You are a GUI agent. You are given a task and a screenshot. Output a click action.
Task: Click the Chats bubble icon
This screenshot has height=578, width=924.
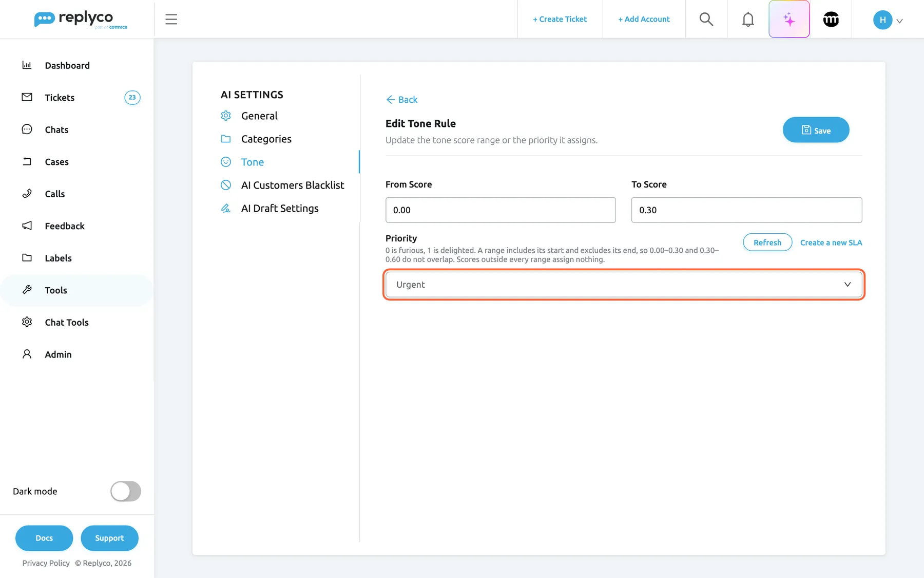pyautogui.click(x=27, y=129)
